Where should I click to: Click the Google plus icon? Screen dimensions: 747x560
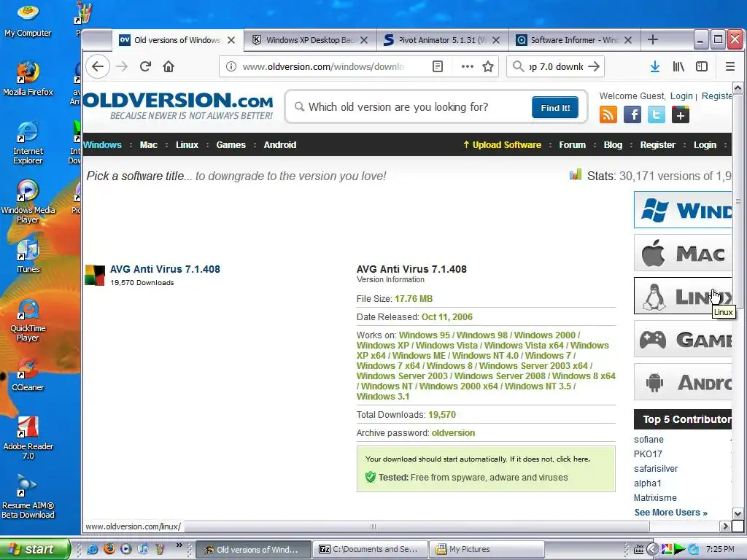point(681,114)
